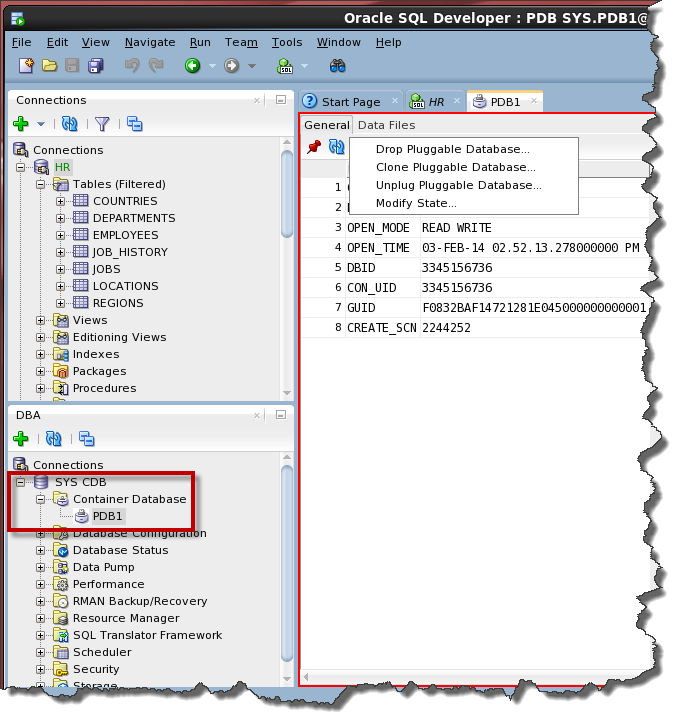The height and width of the screenshot is (723, 684).
Task: Click the Filter funnel icon in Connections panel
Action: 102,124
